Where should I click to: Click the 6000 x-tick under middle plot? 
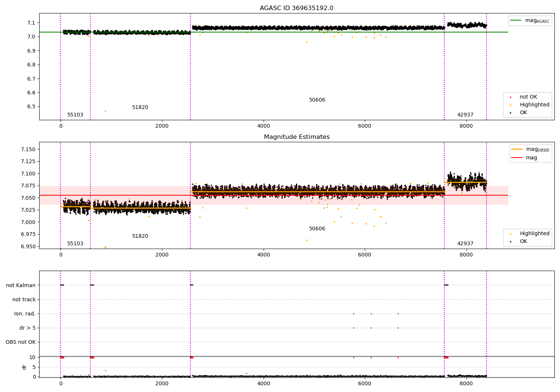[x=365, y=255]
